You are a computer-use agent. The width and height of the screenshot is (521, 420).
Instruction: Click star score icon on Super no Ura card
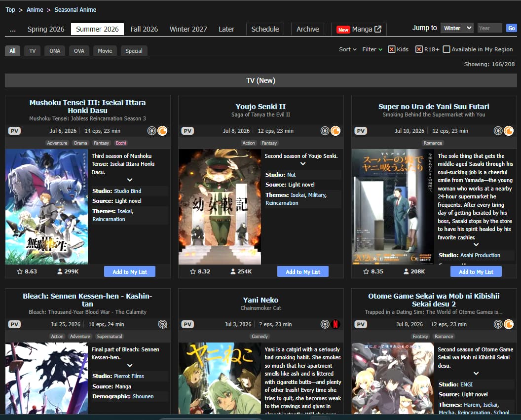point(366,271)
